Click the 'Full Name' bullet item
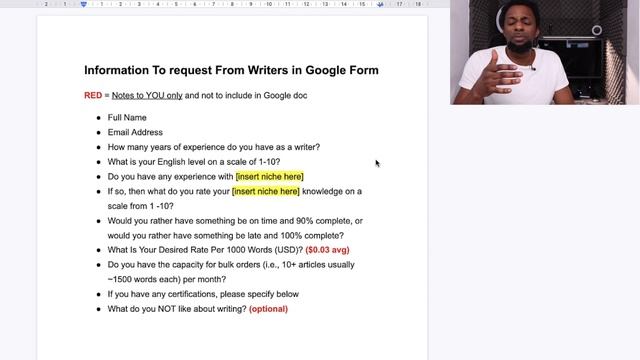The image size is (640, 360). 127,118
